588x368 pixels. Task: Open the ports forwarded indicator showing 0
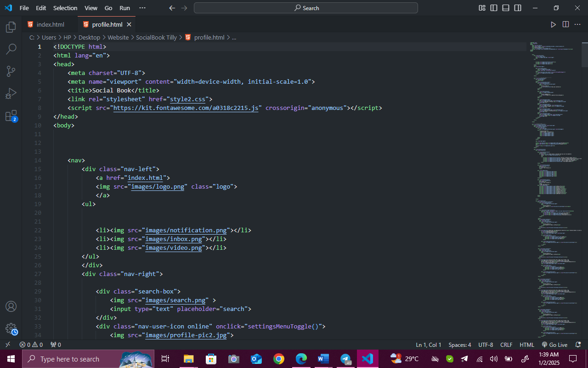(56, 345)
